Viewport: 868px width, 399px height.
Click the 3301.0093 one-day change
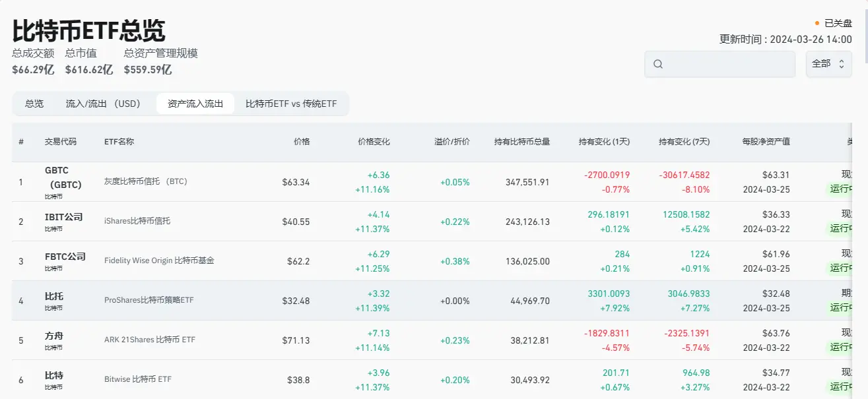click(609, 293)
